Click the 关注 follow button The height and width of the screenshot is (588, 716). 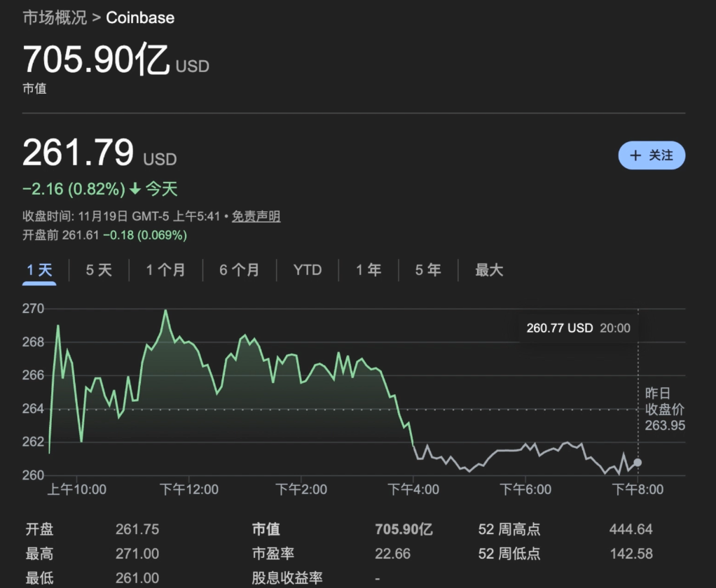pos(651,155)
